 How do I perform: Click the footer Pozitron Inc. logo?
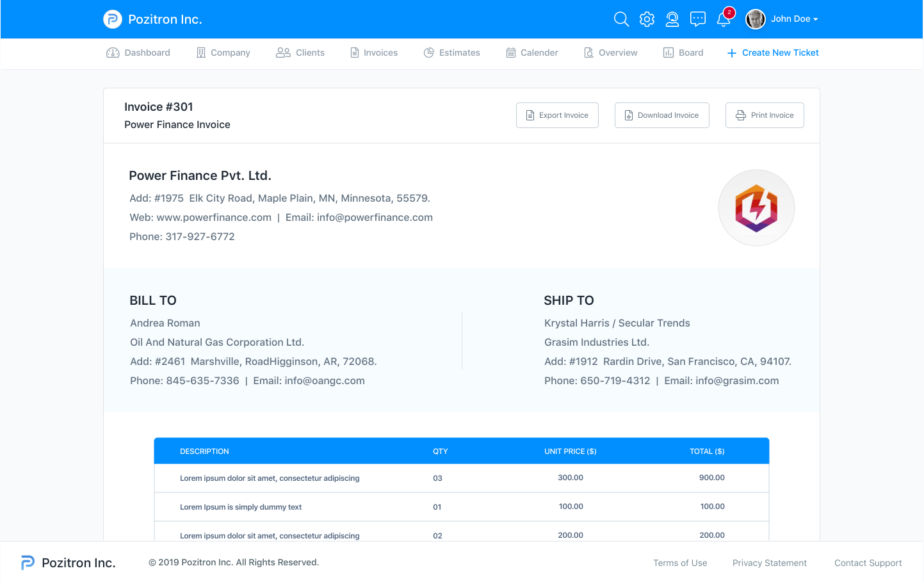coord(68,563)
